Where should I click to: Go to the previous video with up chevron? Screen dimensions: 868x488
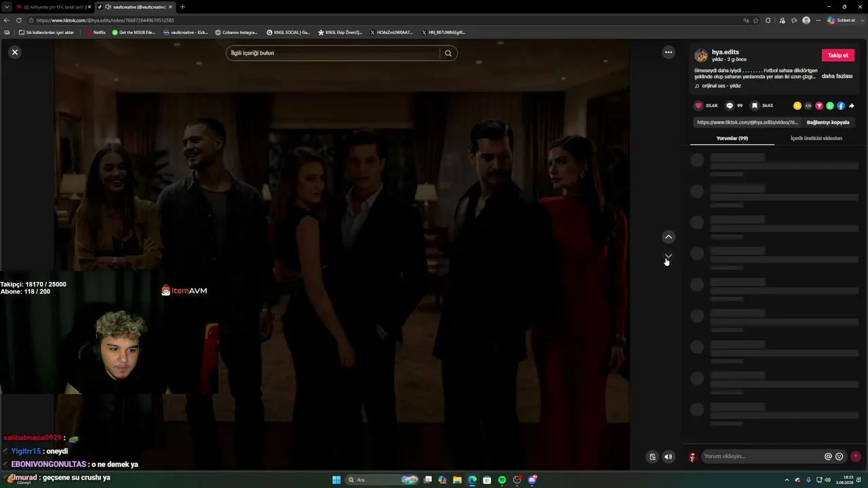(x=669, y=237)
